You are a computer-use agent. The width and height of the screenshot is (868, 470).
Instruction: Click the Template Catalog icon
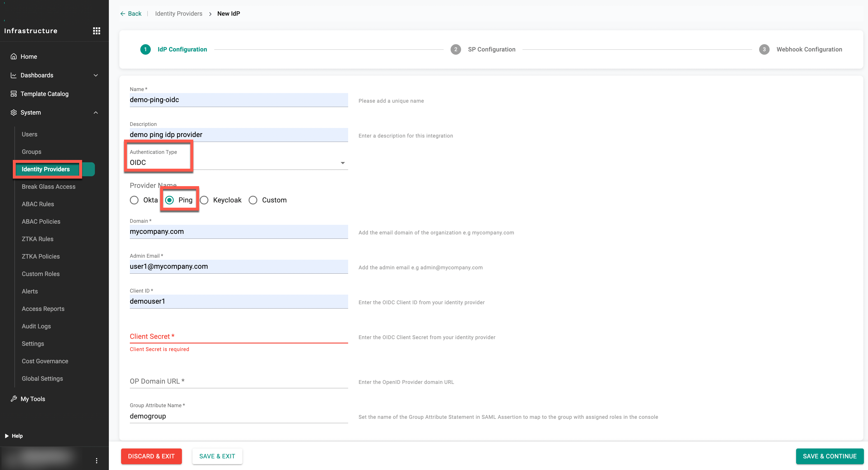[13, 94]
